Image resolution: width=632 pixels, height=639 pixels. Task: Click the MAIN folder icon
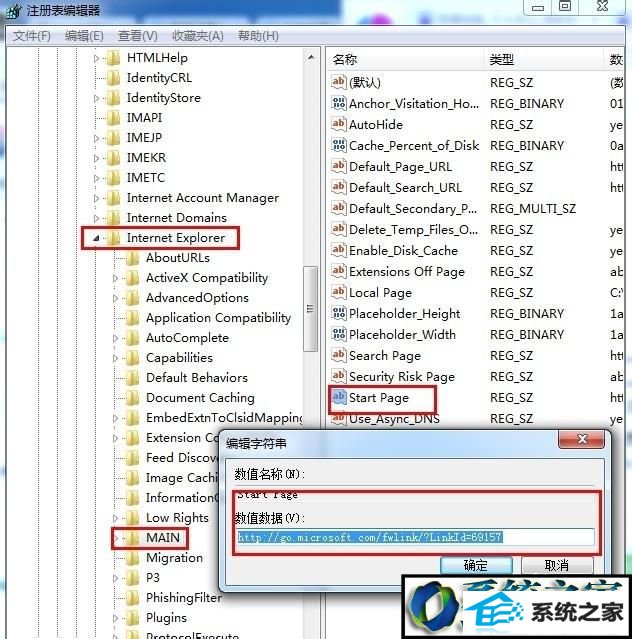[133, 538]
